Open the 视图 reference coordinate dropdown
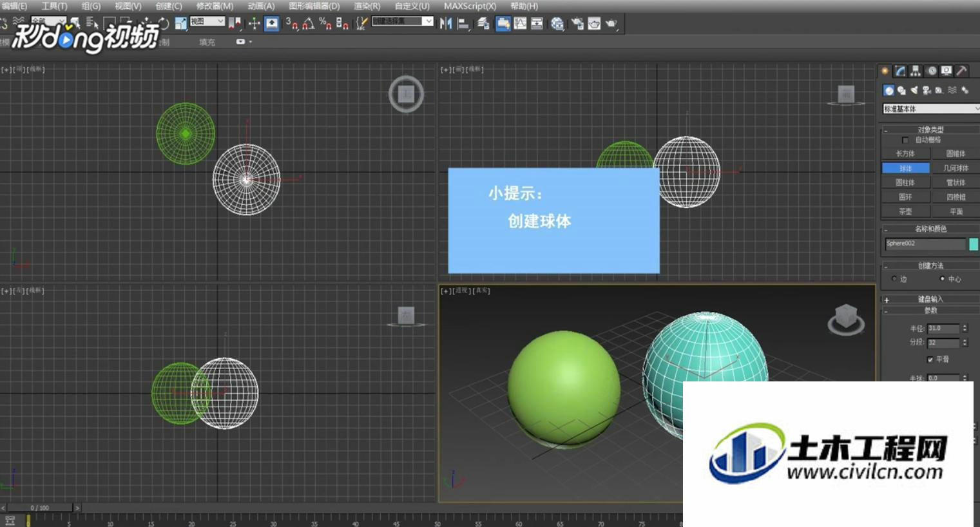980x527 pixels. pos(207,21)
